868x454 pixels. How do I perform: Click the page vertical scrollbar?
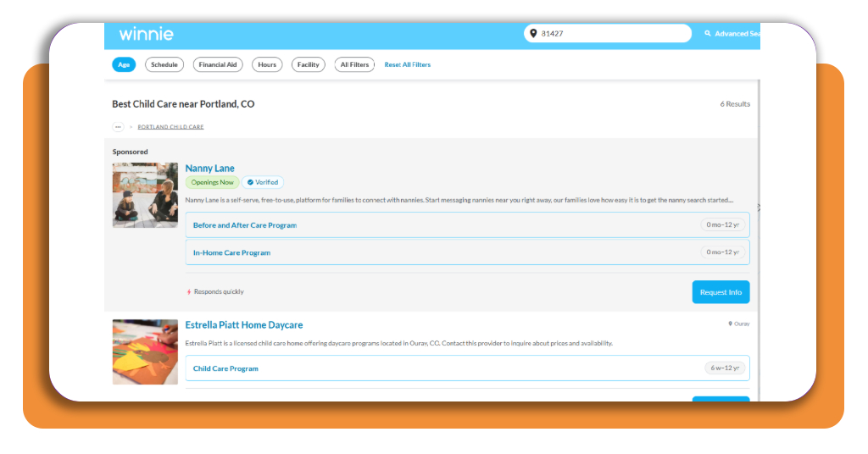point(759,240)
